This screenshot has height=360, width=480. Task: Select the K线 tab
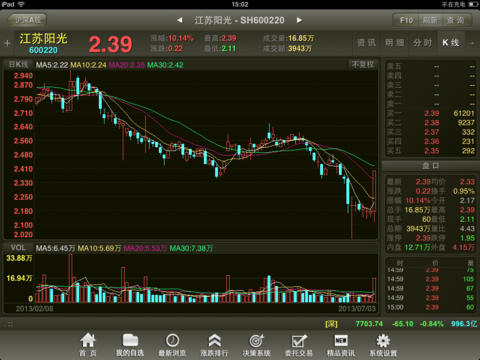click(451, 43)
